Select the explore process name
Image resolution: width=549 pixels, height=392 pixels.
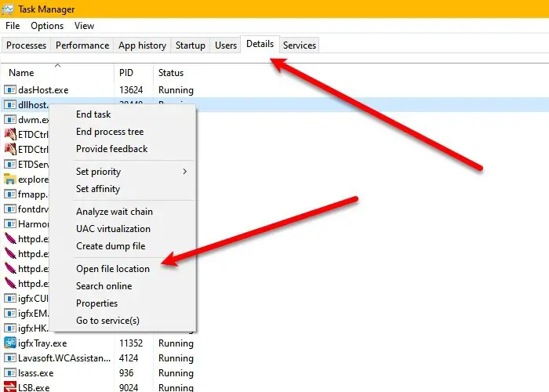coord(33,180)
